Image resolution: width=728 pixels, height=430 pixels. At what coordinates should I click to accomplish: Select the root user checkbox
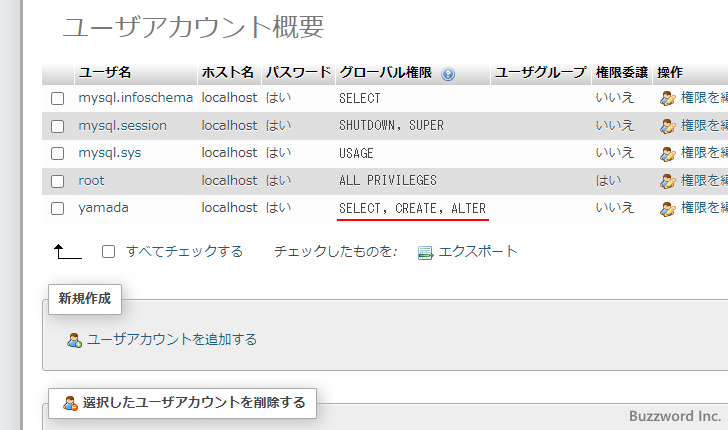pos(58,181)
